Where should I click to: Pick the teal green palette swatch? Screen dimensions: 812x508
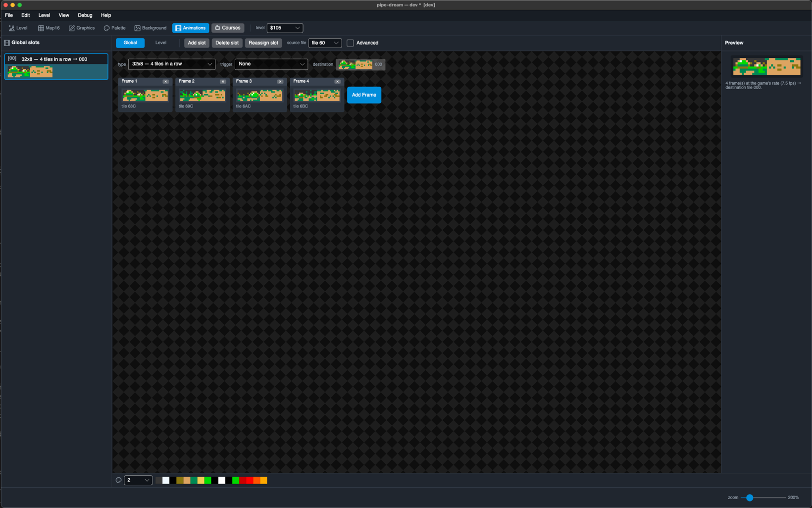tap(194, 480)
